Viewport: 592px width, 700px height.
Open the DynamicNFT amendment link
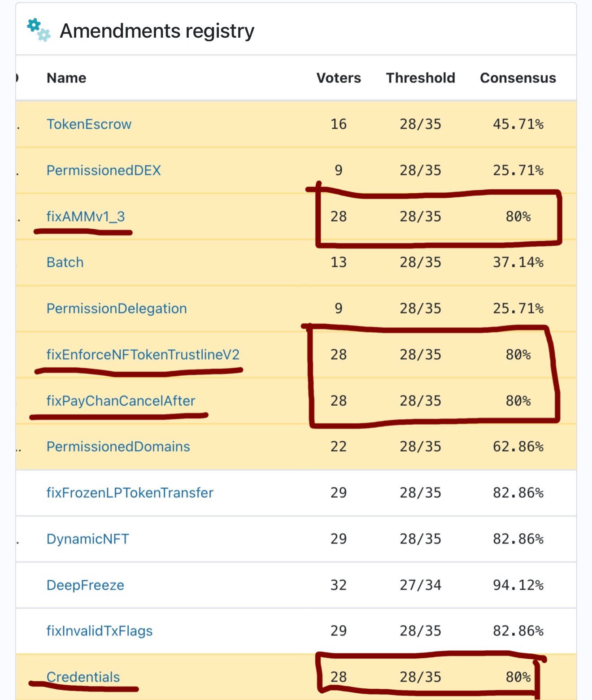point(88,539)
